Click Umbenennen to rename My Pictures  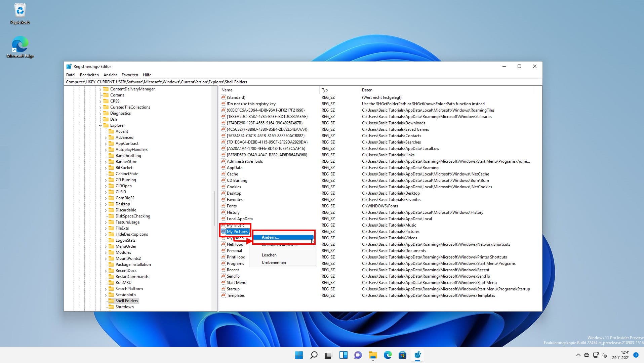pyautogui.click(x=274, y=262)
